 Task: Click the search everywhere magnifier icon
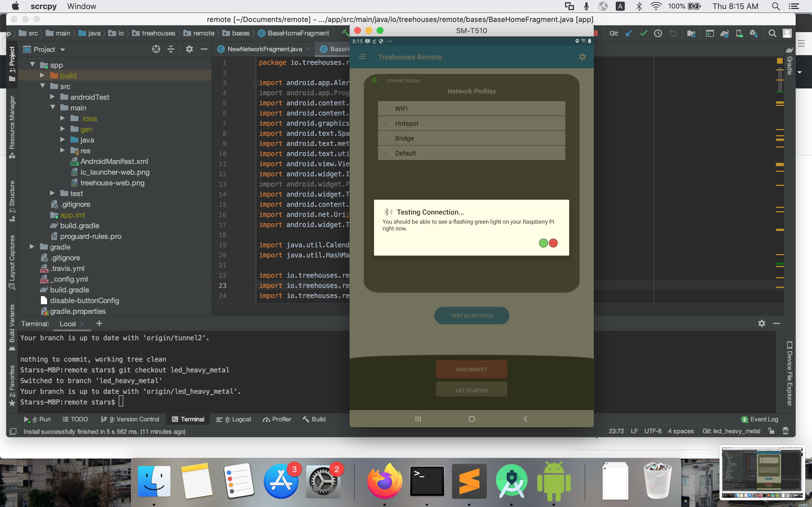click(x=772, y=33)
